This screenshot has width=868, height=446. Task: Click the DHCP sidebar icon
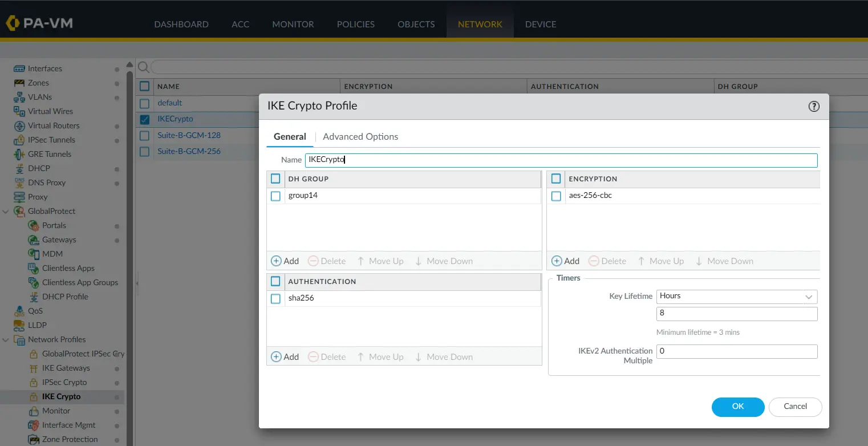tap(19, 168)
